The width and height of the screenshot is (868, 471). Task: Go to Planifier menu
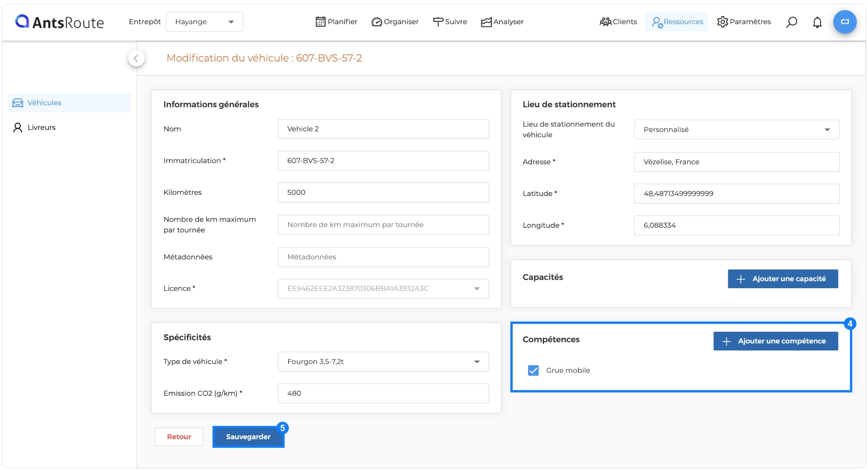coord(336,22)
